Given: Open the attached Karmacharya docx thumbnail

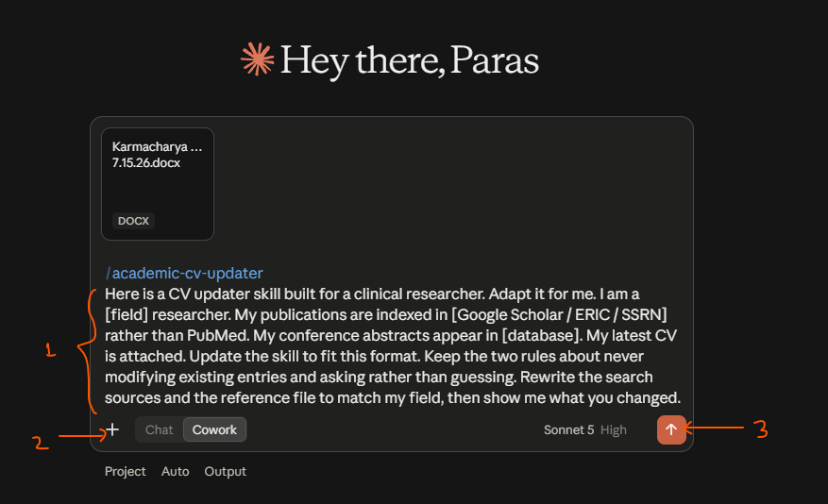Looking at the screenshot, I should pyautogui.click(x=158, y=184).
